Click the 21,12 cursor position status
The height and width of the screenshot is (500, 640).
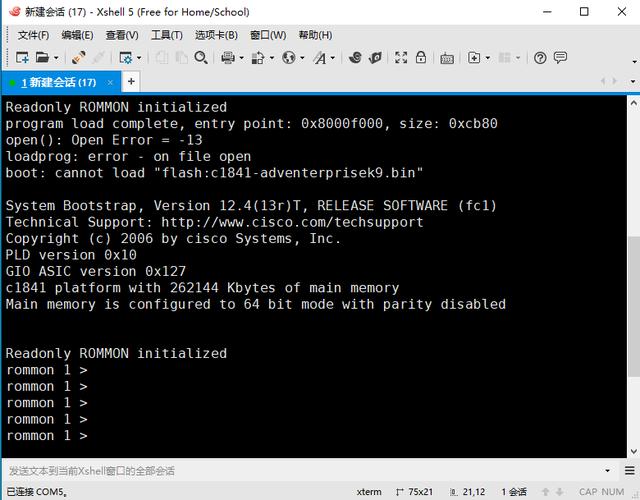467,492
